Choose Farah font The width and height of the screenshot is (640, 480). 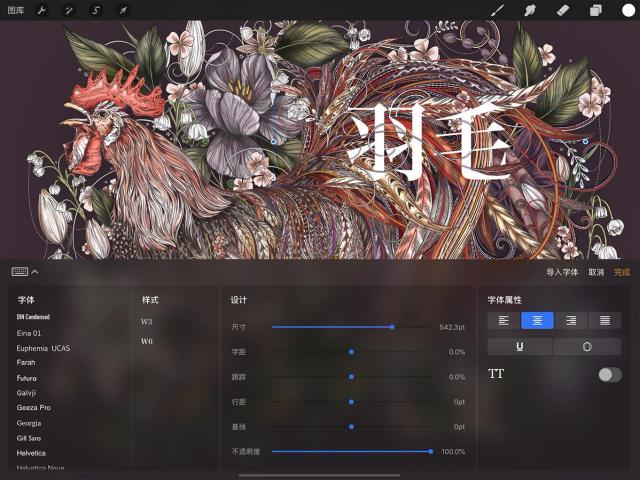coord(26,362)
